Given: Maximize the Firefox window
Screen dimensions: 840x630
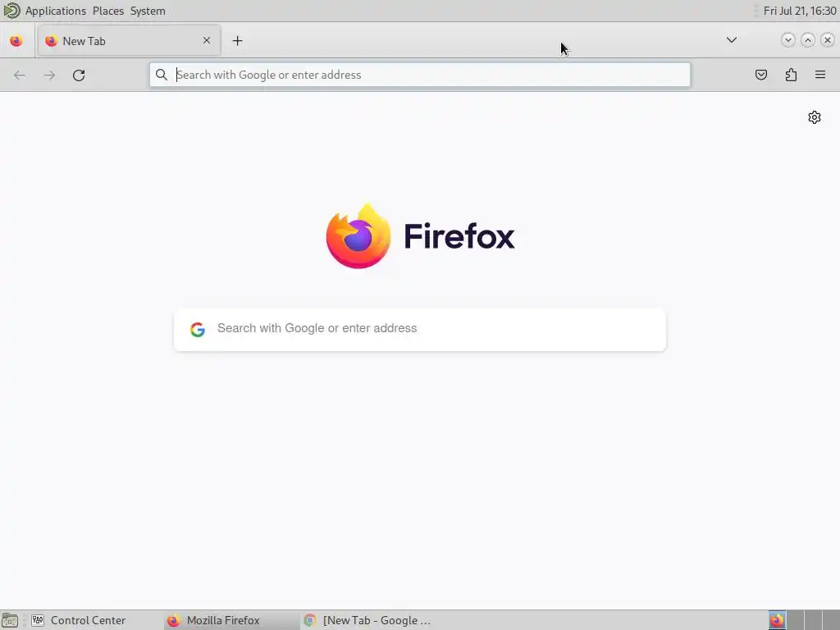Looking at the screenshot, I should click(807, 40).
